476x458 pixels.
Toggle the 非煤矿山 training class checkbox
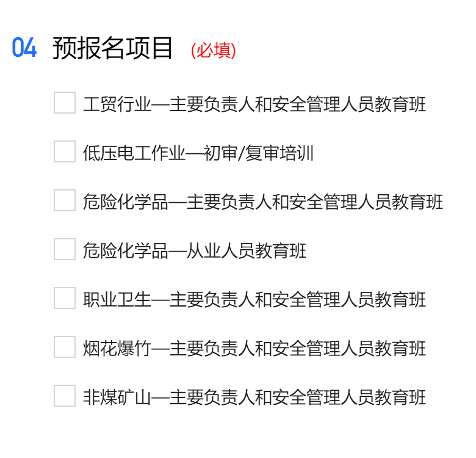point(65,396)
